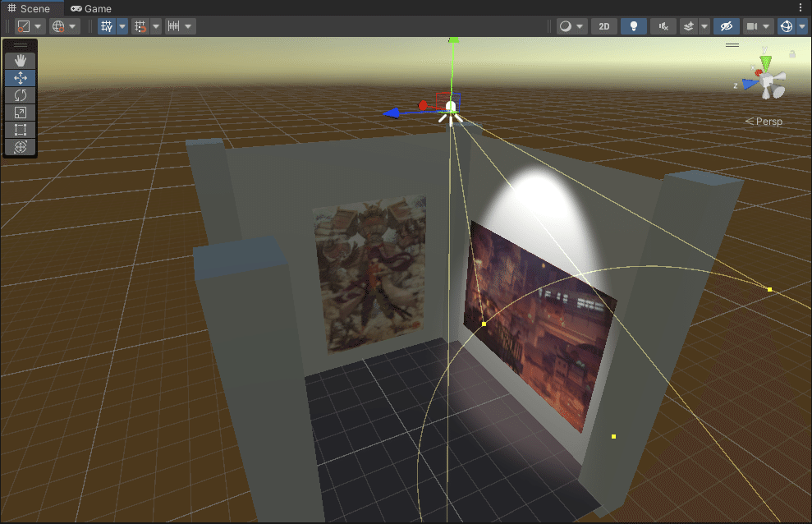Select the city street painting on wall
The width and height of the screenshot is (812, 524).
tap(539, 326)
